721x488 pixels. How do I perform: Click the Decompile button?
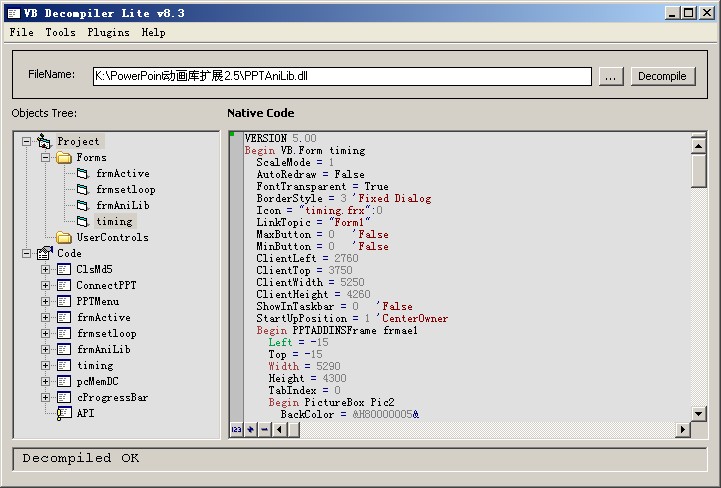[x=663, y=76]
